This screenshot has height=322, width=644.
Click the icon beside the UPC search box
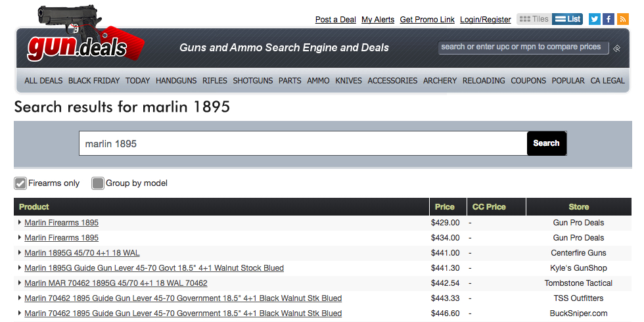[616, 49]
